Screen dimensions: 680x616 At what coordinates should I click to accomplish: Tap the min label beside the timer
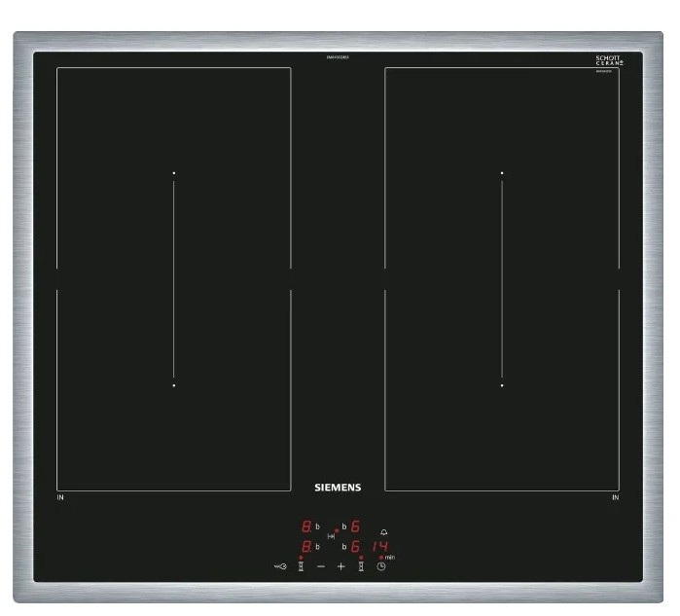point(390,557)
